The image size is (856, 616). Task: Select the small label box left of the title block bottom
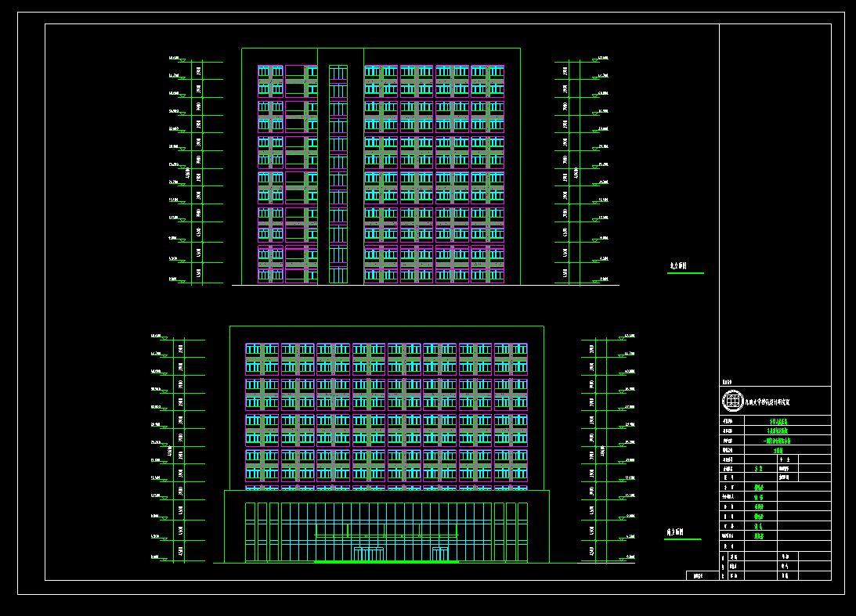tap(702, 575)
